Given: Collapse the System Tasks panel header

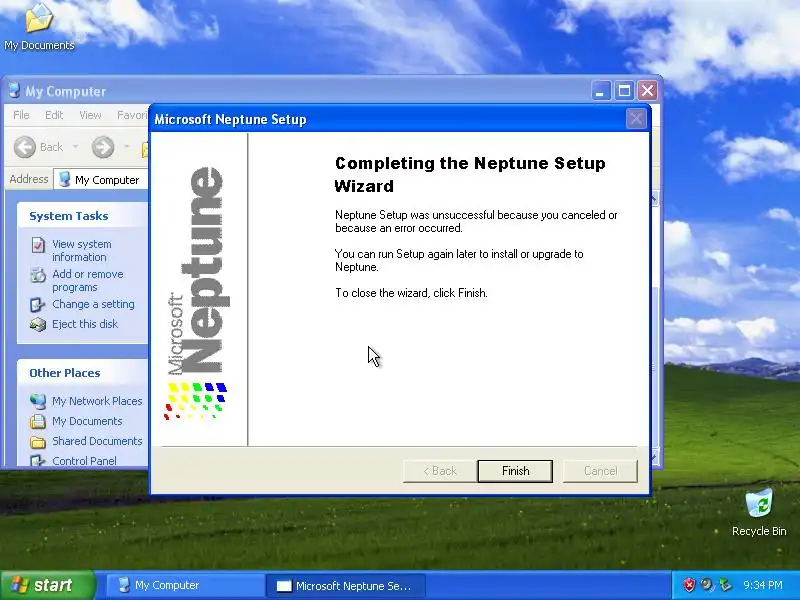Looking at the screenshot, I should point(83,216).
